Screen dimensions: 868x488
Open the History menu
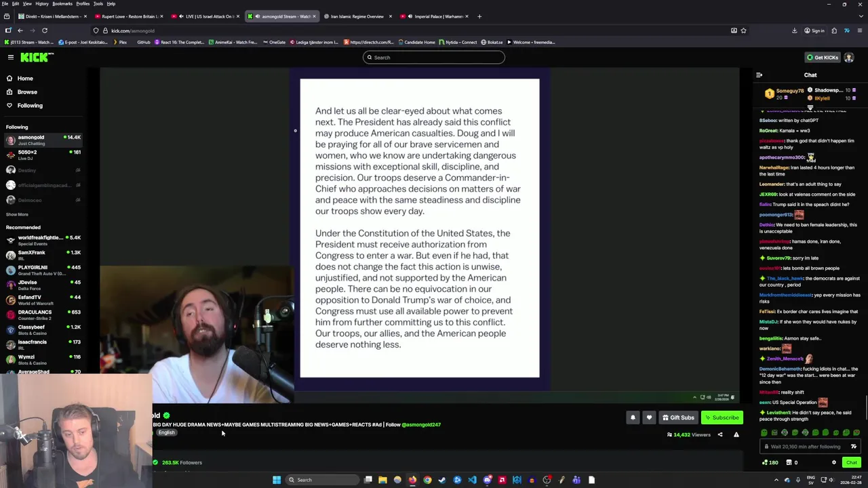42,3
